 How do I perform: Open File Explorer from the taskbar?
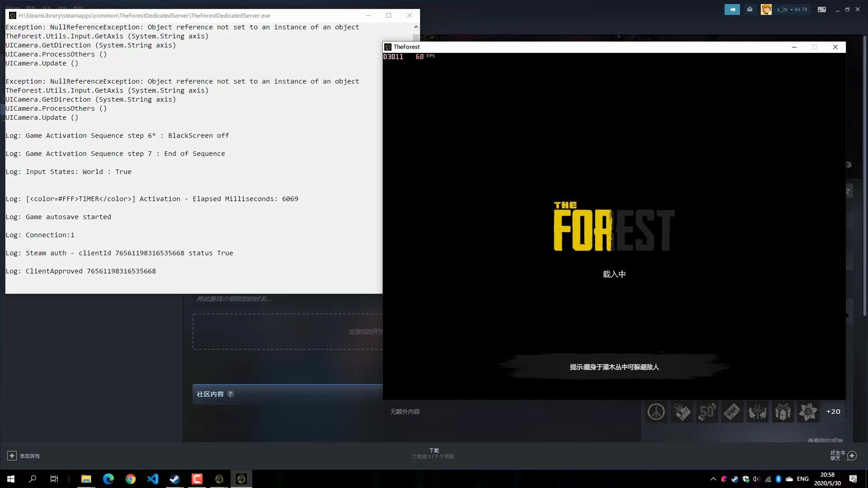86,479
